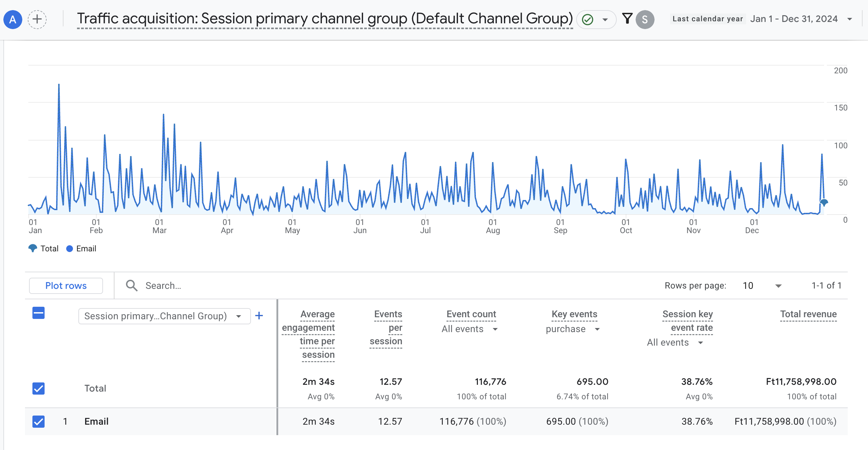Click the grey 'S' avatar icon
This screenshot has width=868, height=450.
coord(645,20)
